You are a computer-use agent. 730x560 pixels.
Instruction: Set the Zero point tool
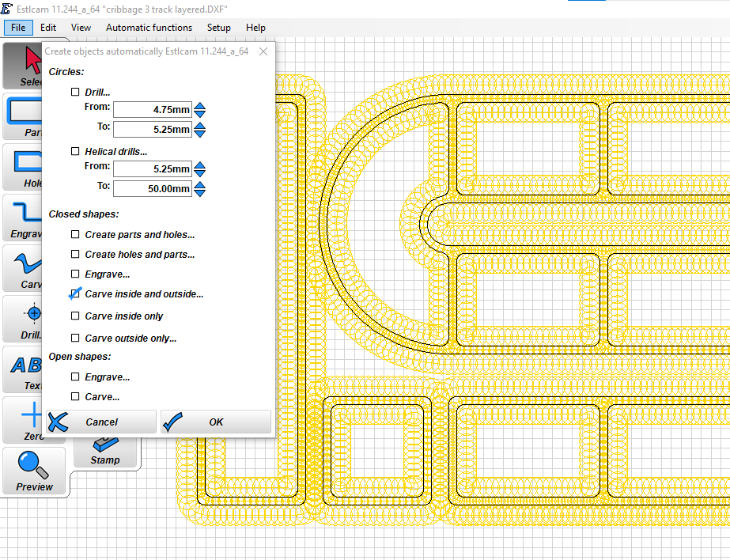tap(22, 420)
